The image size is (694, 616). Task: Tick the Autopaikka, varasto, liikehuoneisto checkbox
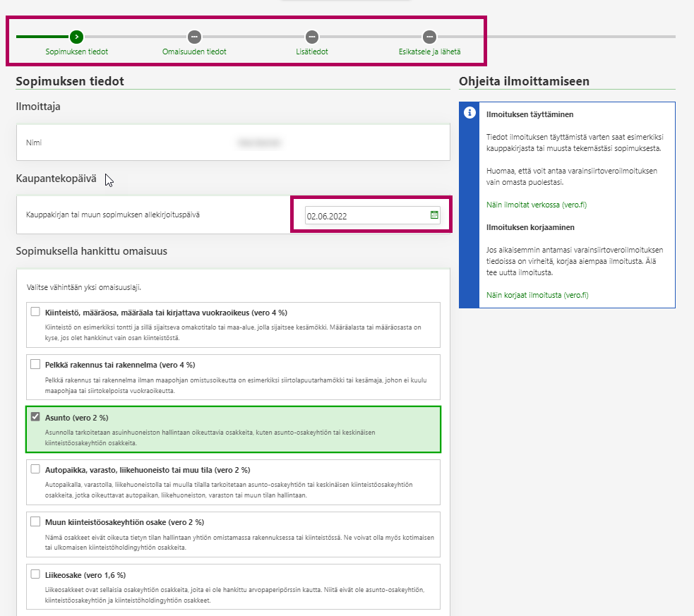click(35, 469)
